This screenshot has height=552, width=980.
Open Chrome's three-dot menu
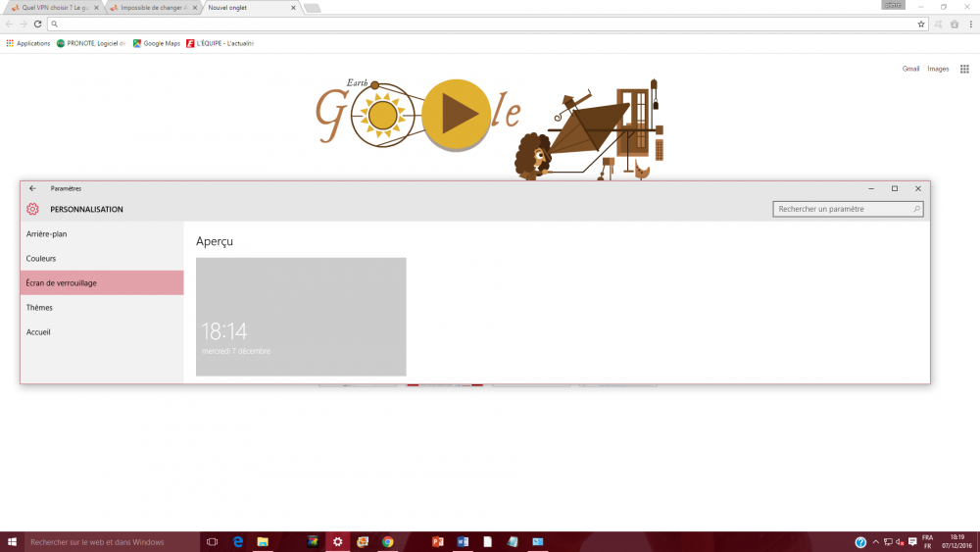970,24
